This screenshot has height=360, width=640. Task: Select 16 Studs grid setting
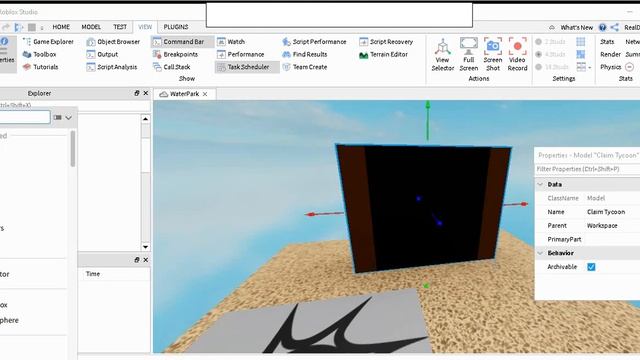point(552,67)
